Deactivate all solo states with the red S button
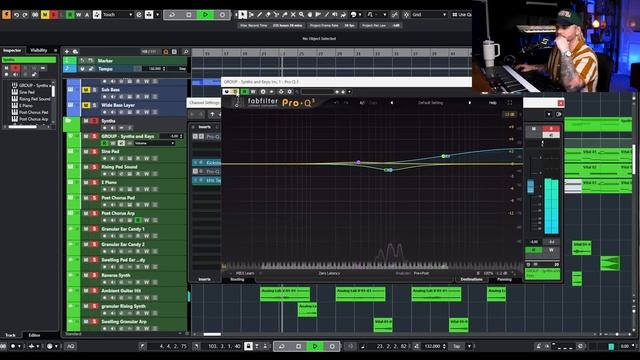 (53, 15)
